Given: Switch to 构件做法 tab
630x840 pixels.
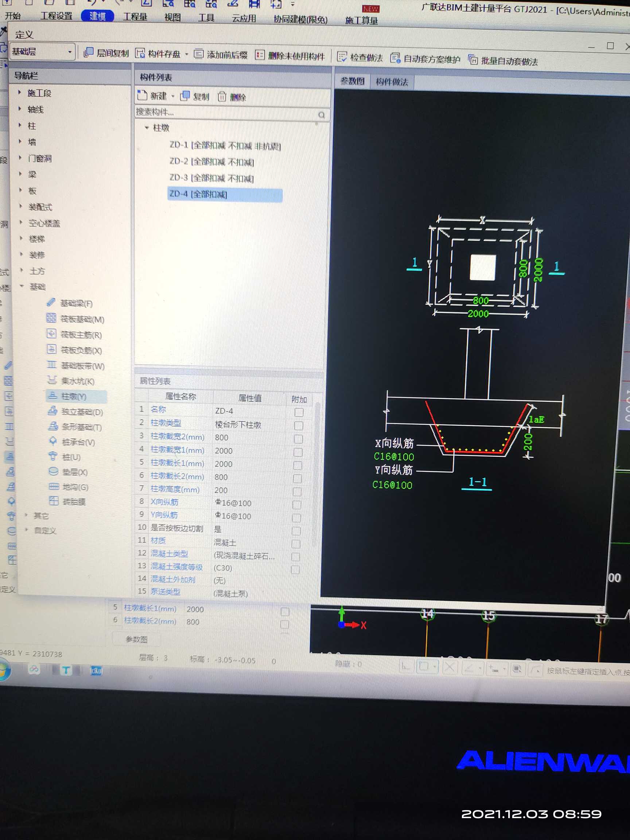Looking at the screenshot, I should [x=392, y=82].
